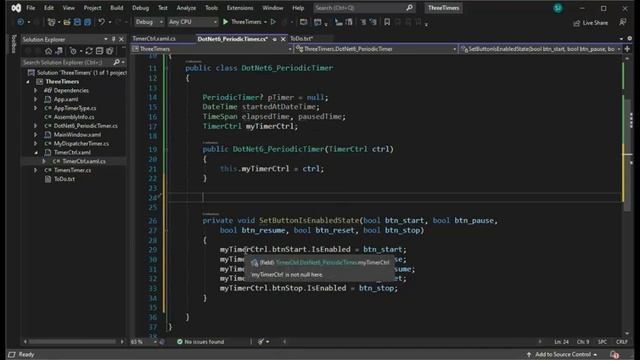Open the File menu
Screen dimensions: 640x360
pos(31,8)
